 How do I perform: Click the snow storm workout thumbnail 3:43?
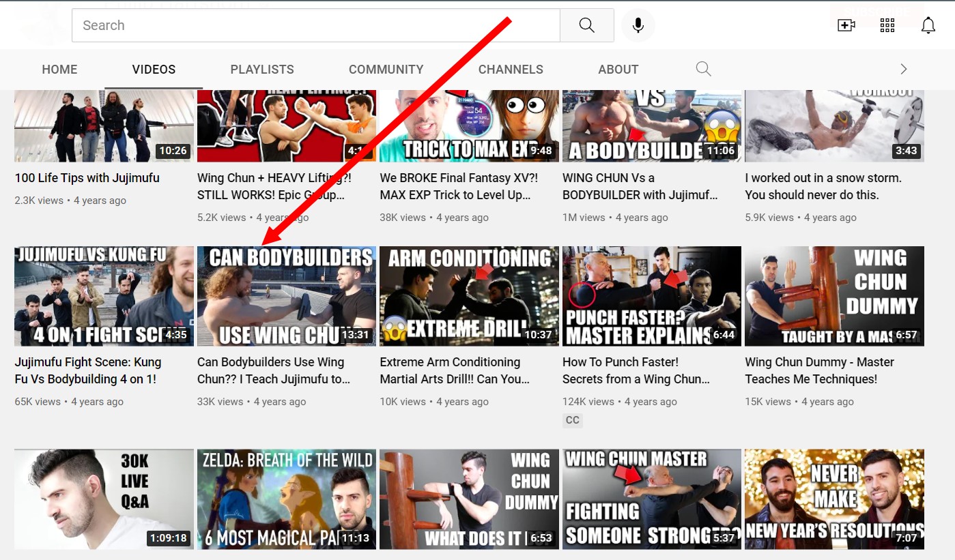pyautogui.click(x=834, y=126)
